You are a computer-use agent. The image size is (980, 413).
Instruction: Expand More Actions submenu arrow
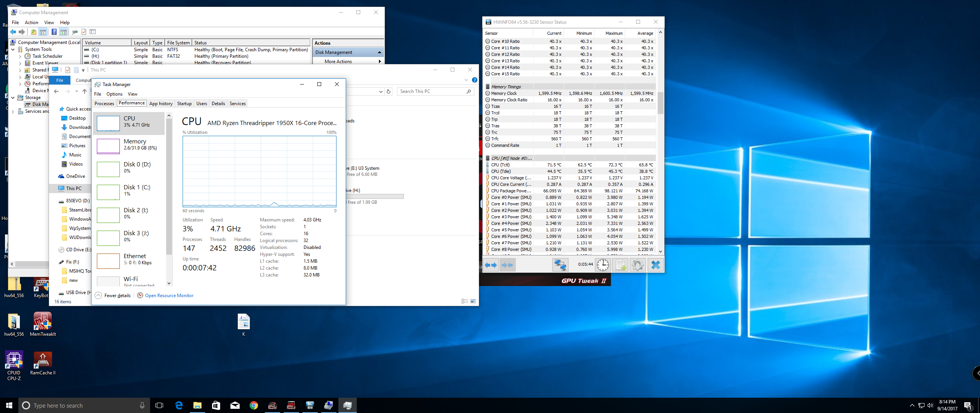[x=380, y=62]
